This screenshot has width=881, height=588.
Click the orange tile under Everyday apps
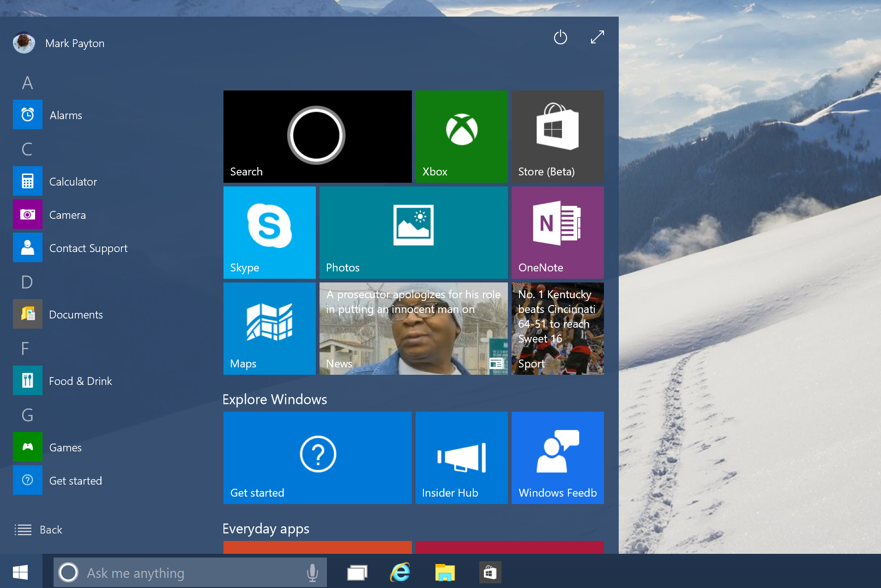point(318,547)
